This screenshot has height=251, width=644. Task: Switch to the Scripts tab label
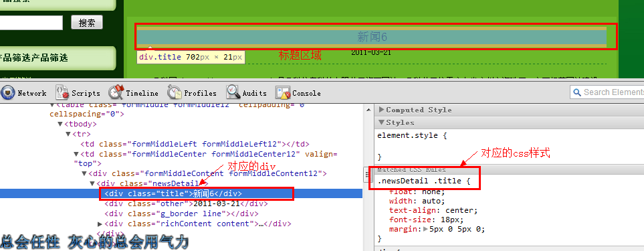[86, 93]
